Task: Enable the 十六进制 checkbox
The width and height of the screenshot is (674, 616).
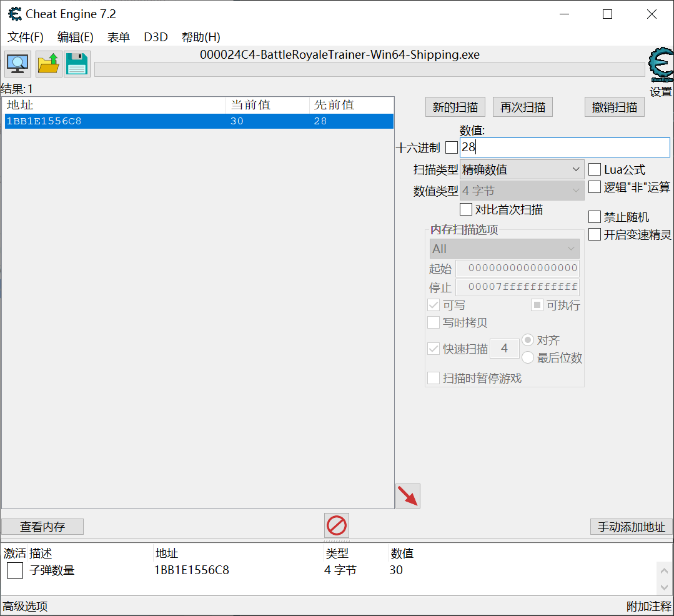Action: (x=451, y=147)
